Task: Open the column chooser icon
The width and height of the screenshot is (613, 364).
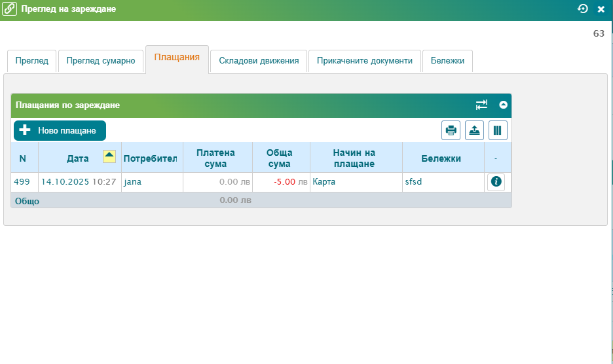Action: coord(497,130)
